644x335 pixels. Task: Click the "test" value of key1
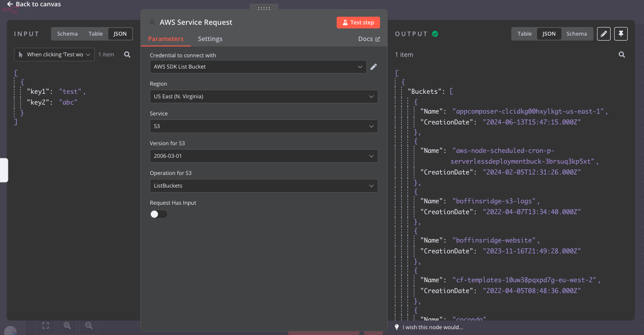tap(70, 92)
